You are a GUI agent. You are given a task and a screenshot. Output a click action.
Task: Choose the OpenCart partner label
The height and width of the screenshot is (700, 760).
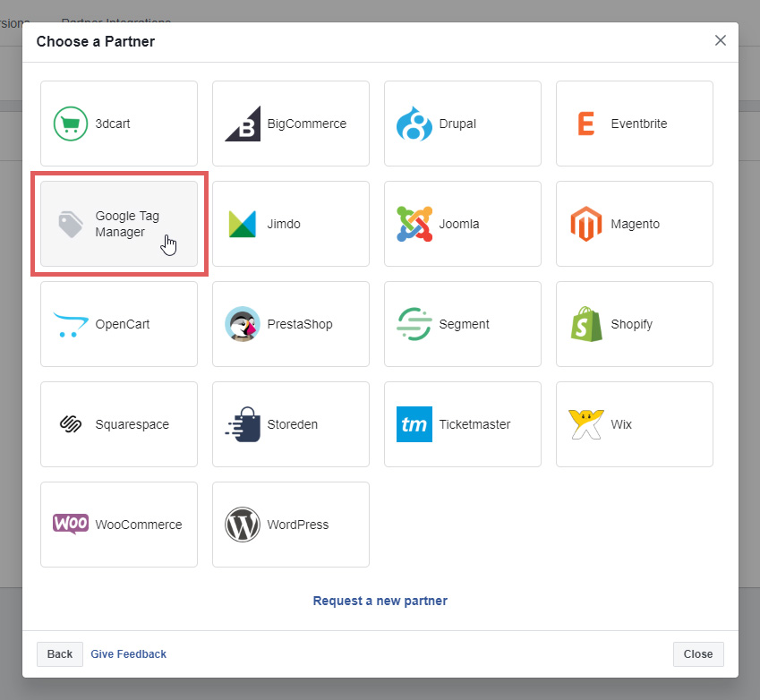coord(122,324)
